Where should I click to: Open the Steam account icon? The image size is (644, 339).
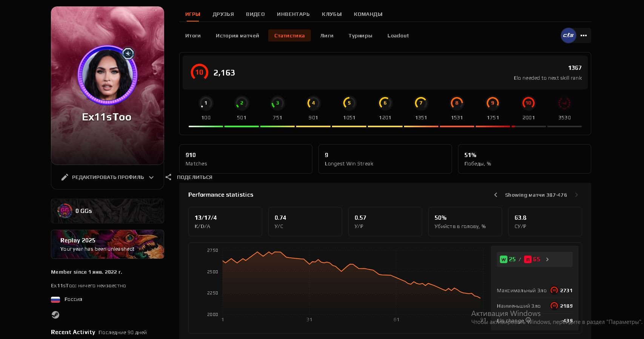pyautogui.click(x=55, y=315)
